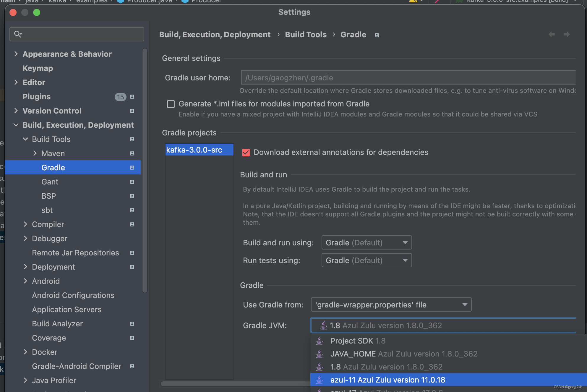Click the project-level icon beside Build Analyzer
The width and height of the screenshot is (587, 392).
coord(132,324)
